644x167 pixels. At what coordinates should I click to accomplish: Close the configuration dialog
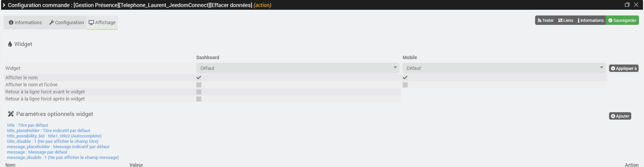click(636, 5)
